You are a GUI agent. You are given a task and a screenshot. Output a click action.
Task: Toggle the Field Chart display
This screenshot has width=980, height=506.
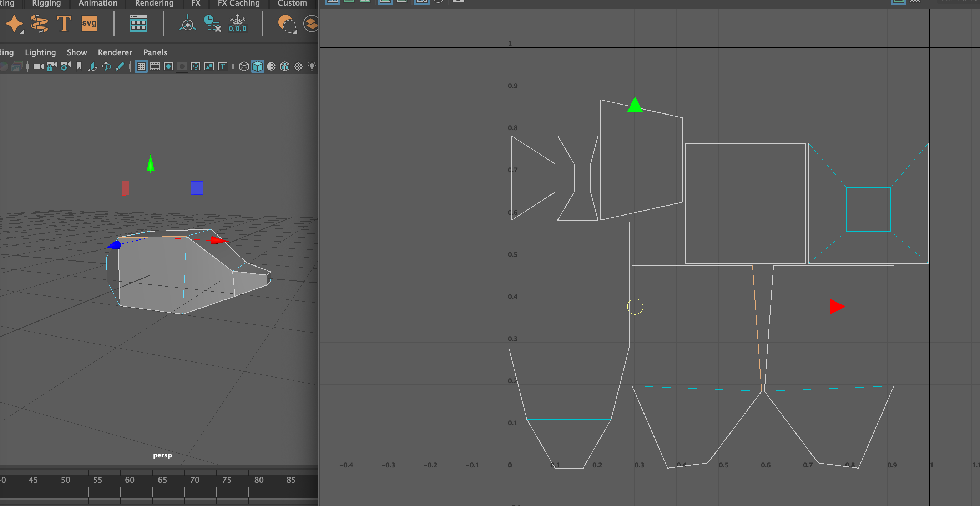pos(196,67)
